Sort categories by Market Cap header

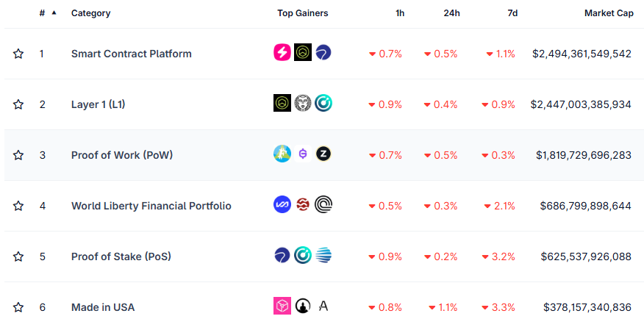(x=607, y=13)
